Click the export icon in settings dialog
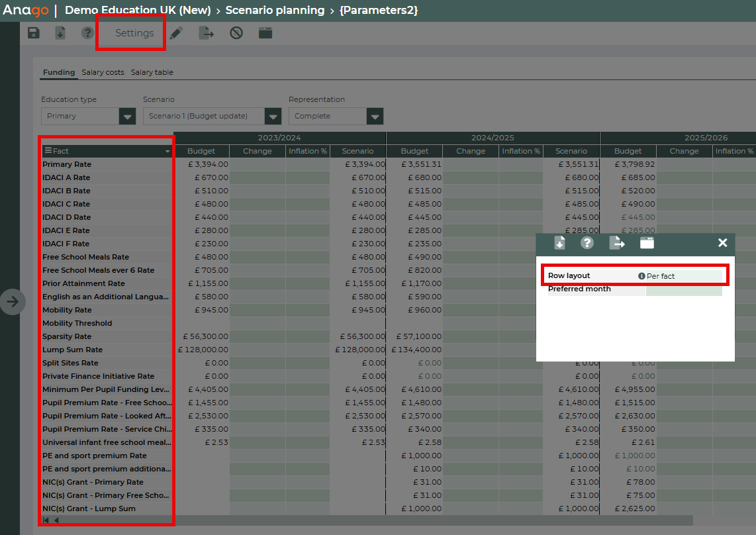Image resolution: width=756 pixels, height=535 pixels. pyautogui.click(x=616, y=243)
